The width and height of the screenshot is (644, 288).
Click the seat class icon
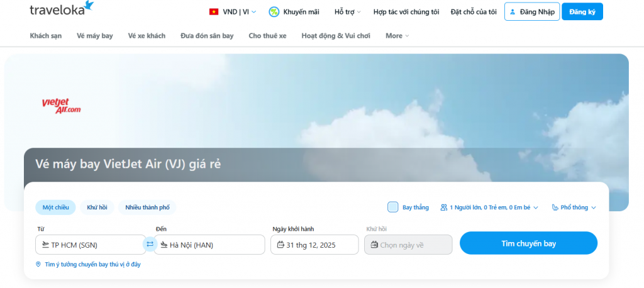coord(555,208)
